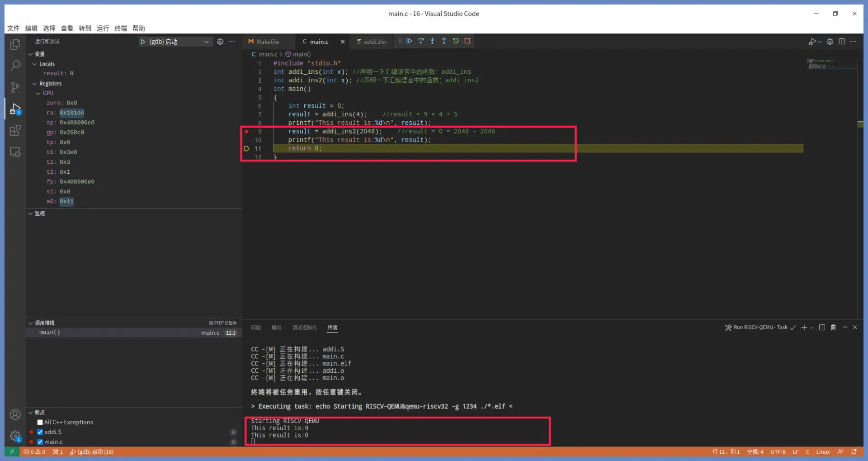The width and height of the screenshot is (868, 461).
Task: Switch to the 调试控制台 panel tab
Action: coord(304,328)
